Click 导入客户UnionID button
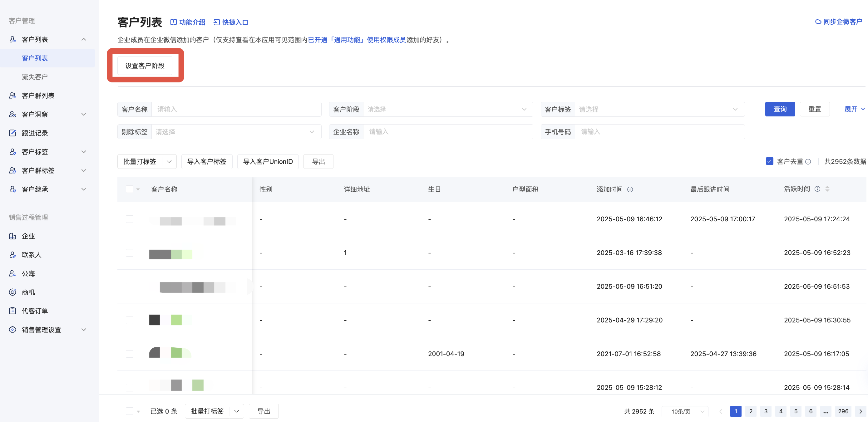 [x=268, y=162]
